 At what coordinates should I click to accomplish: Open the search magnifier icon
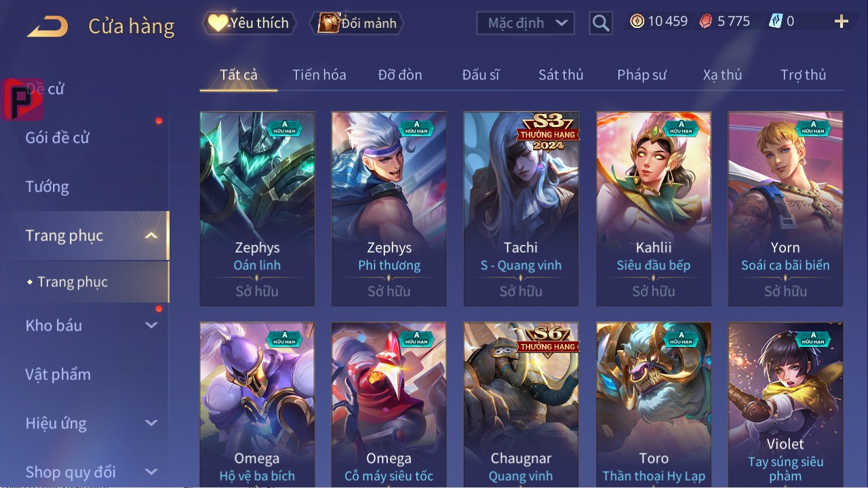[600, 23]
